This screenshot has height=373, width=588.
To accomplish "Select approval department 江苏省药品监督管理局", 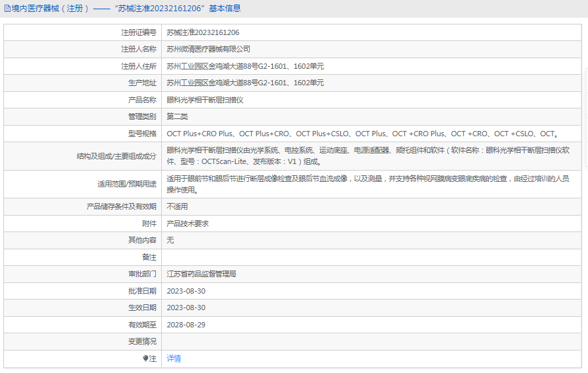I will (202, 274).
